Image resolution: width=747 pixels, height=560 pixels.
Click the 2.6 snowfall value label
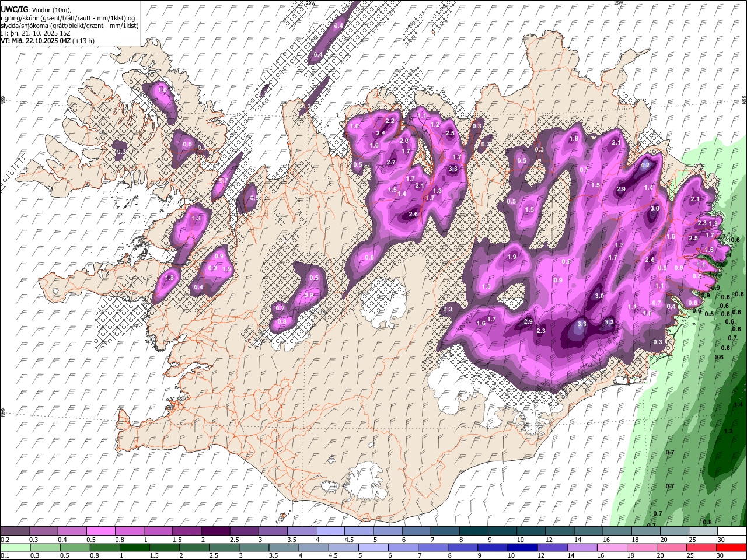click(413, 214)
